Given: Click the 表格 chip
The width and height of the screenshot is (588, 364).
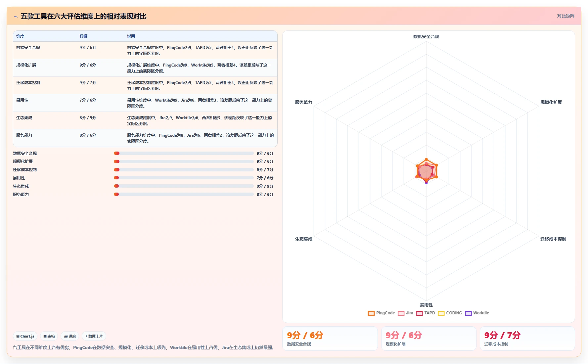Looking at the screenshot, I should coord(49,336).
